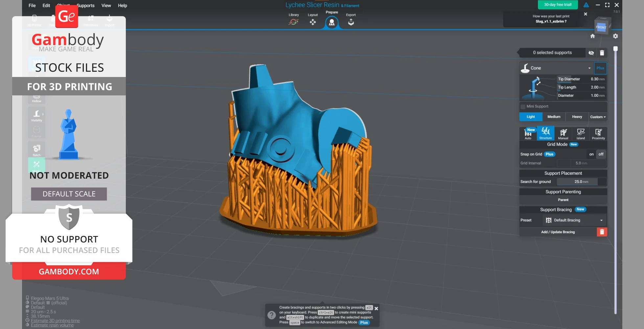Click the vertical layer slider handle
Image resolution: width=644 pixels, height=329 pixels.
tap(615, 49)
